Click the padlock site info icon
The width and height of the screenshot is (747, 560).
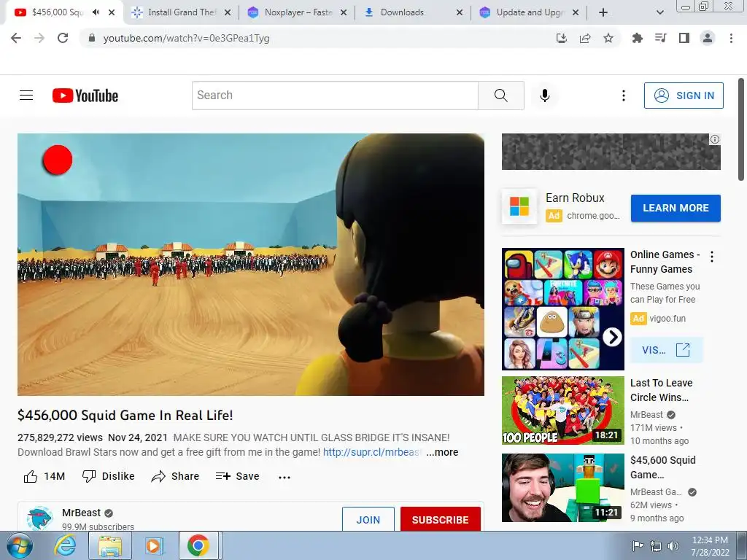[x=92, y=38]
